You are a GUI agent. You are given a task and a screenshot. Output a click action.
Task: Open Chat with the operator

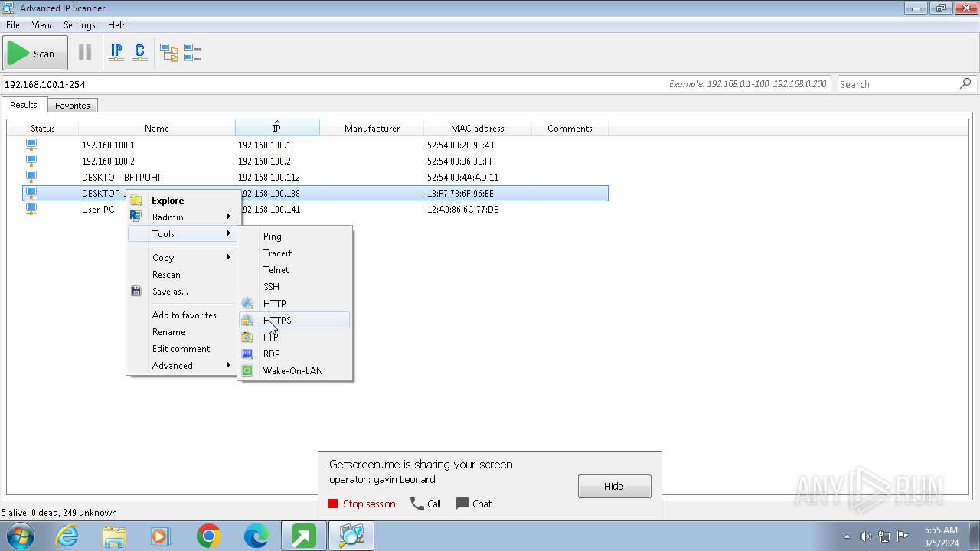pyautogui.click(x=474, y=504)
